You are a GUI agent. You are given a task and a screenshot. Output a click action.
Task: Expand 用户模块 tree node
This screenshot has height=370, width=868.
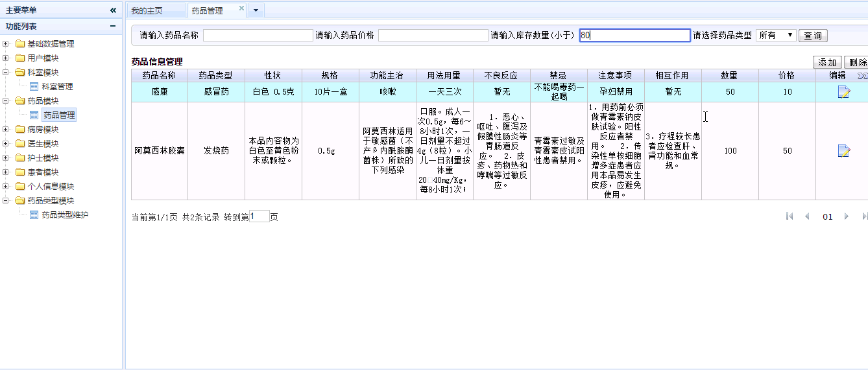pos(6,58)
